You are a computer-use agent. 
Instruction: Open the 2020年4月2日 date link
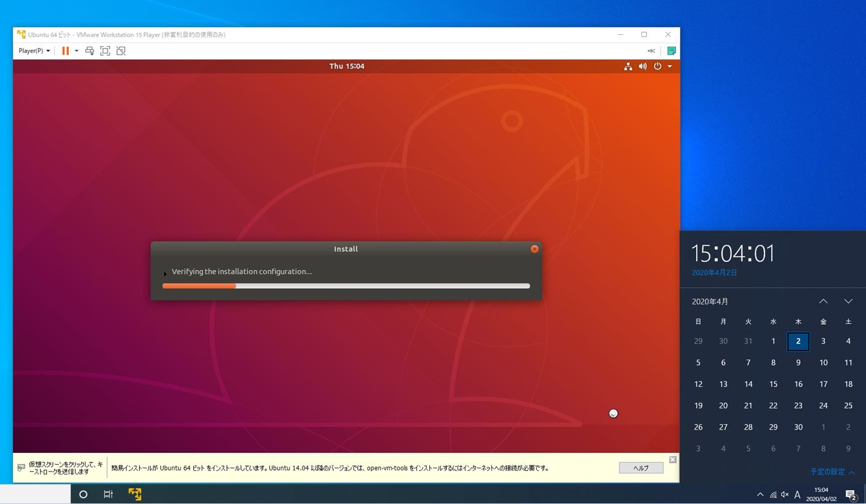(714, 272)
